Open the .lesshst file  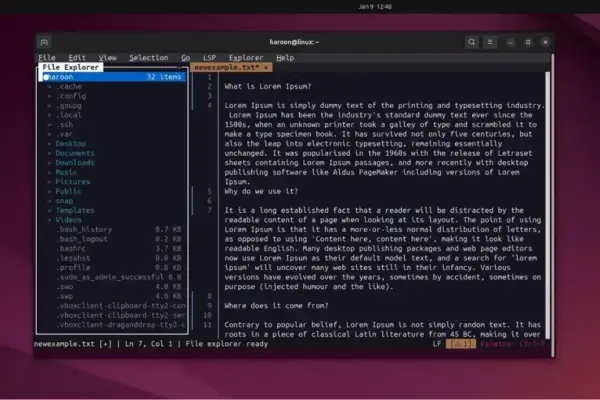point(73,258)
